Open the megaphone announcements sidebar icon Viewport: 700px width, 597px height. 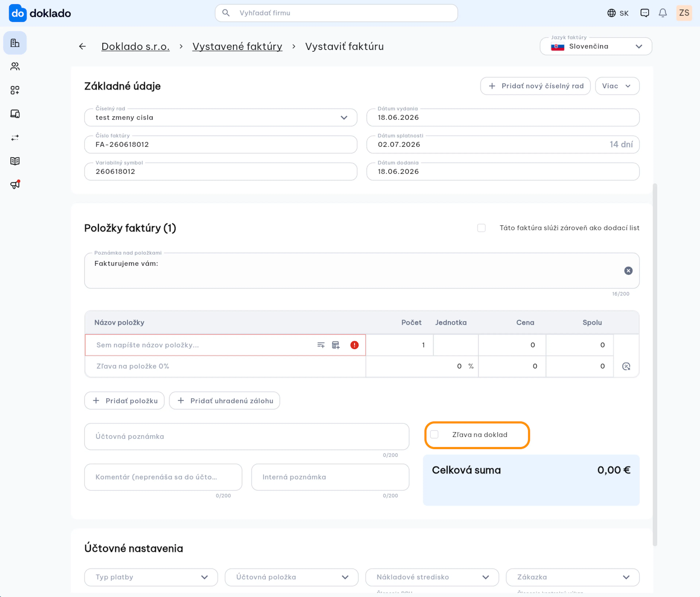pos(15,185)
